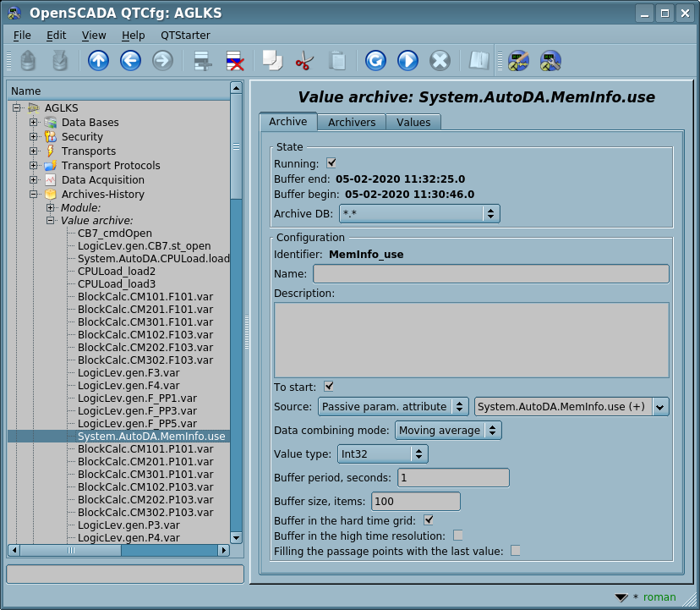Image resolution: width=700 pixels, height=610 pixels.
Task: Click the Archives-History box icon
Action: tap(51, 194)
